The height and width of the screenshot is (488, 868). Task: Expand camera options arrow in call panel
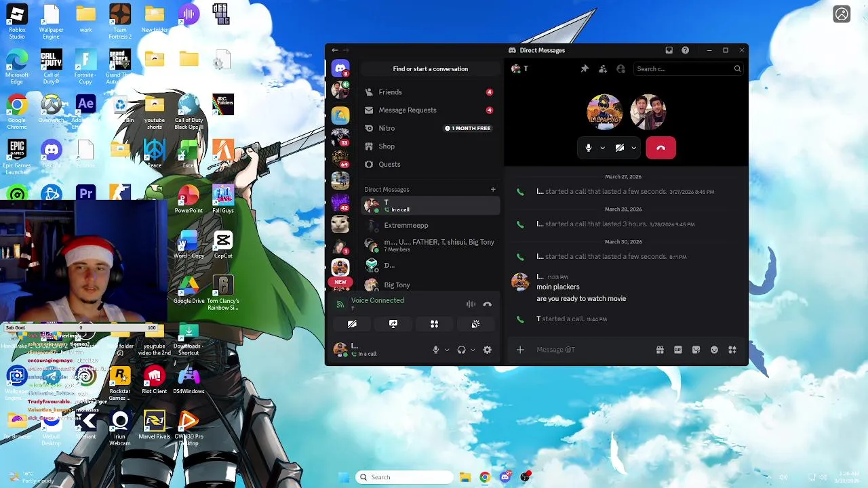tap(633, 148)
